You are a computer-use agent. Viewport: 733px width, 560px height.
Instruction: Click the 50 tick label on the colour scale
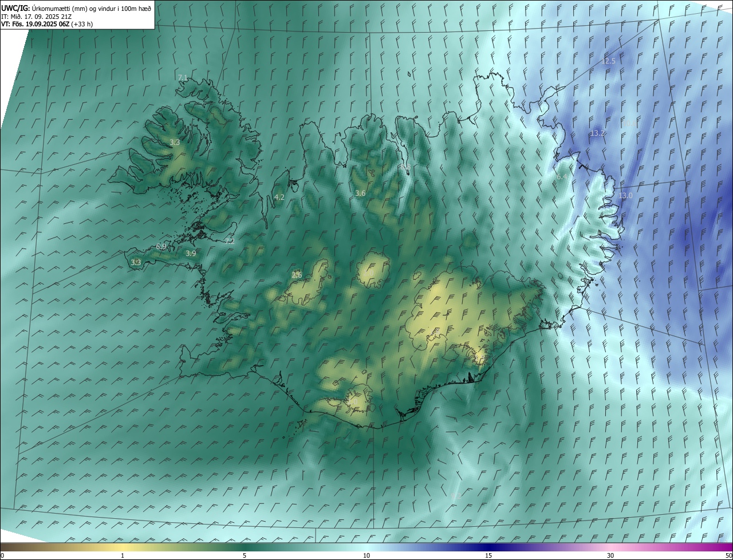(x=728, y=555)
